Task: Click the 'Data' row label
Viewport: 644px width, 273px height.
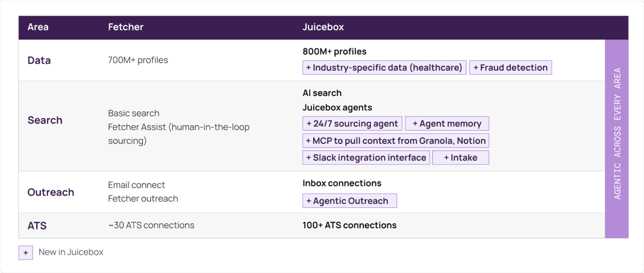Action: [39, 60]
